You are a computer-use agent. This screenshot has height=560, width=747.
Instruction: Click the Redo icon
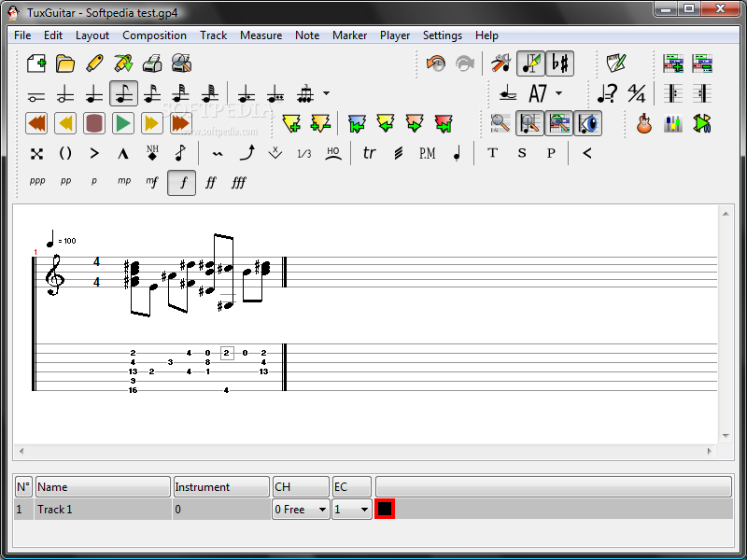pyautogui.click(x=465, y=63)
